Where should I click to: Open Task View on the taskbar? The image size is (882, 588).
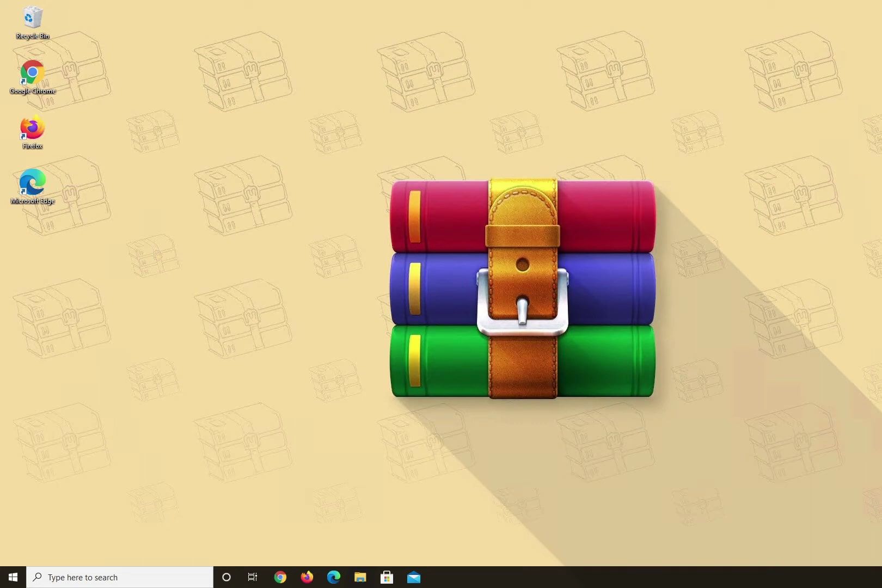click(253, 577)
